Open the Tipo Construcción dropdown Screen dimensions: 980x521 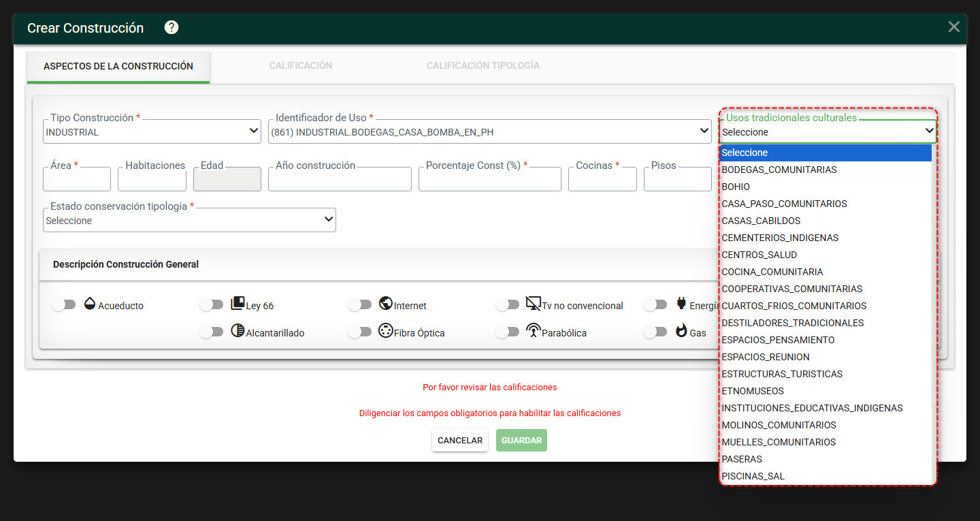click(x=152, y=131)
